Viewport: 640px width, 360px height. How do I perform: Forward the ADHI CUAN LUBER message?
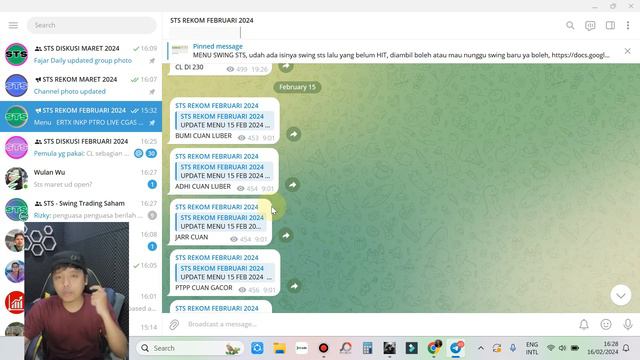pos(292,185)
